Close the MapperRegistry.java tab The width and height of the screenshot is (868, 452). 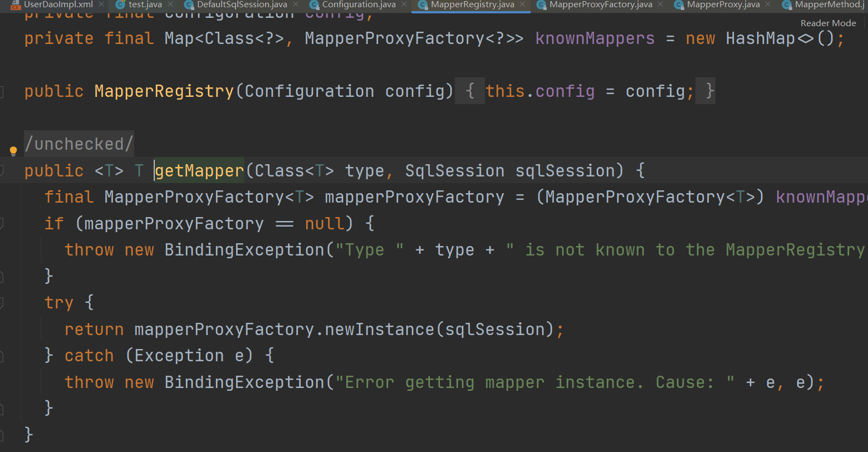(522, 4)
